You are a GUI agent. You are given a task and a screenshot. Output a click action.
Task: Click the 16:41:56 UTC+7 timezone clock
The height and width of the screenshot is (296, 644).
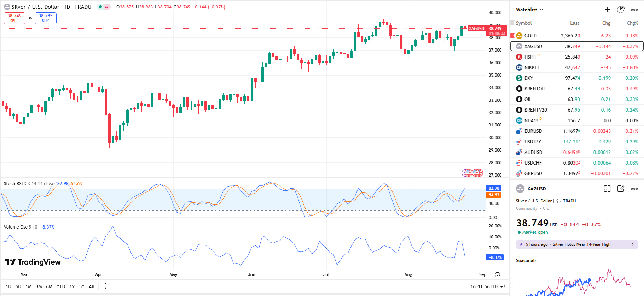click(x=488, y=286)
